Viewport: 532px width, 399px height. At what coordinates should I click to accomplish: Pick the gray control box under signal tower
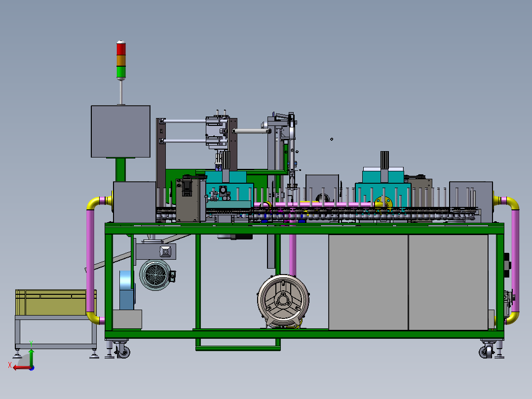(x=120, y=131)
